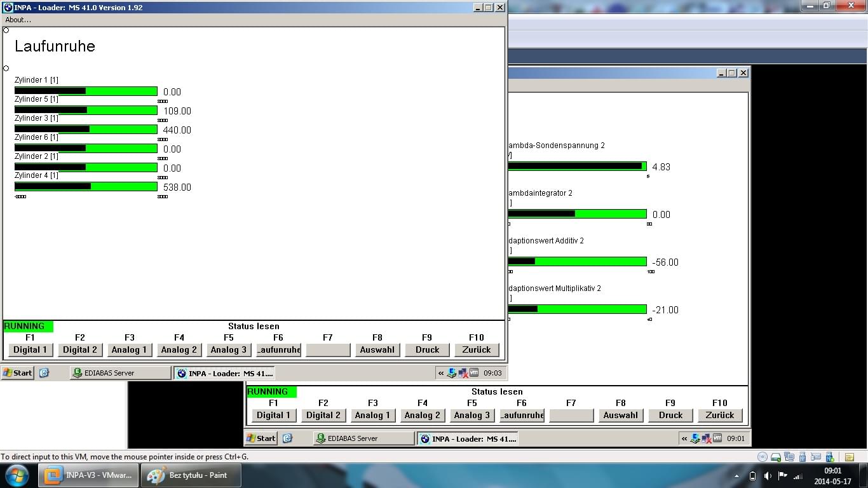The width and height of the screenshot is (868, 488).
Task: Switch to EDIABAS Server in the front taskbar
Action: 120,373
